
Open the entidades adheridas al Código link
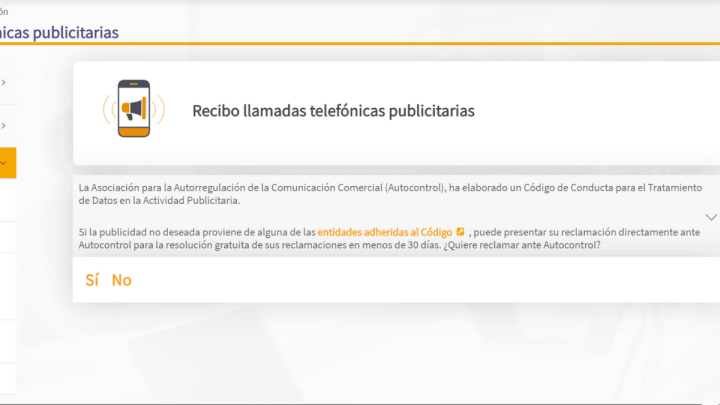385,232
